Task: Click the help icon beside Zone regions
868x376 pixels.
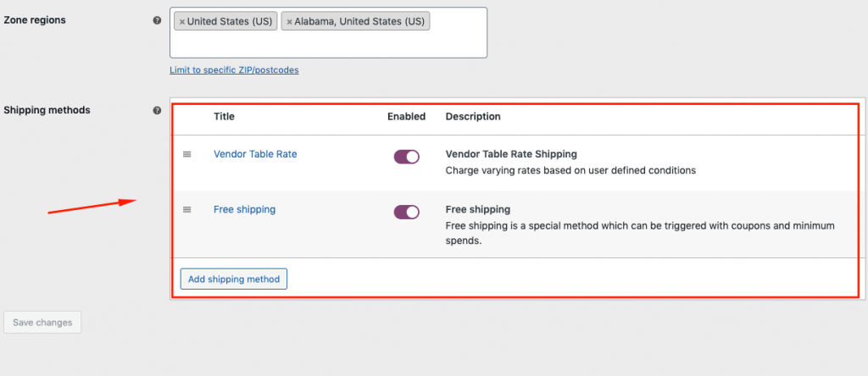Action: (157, 20)
